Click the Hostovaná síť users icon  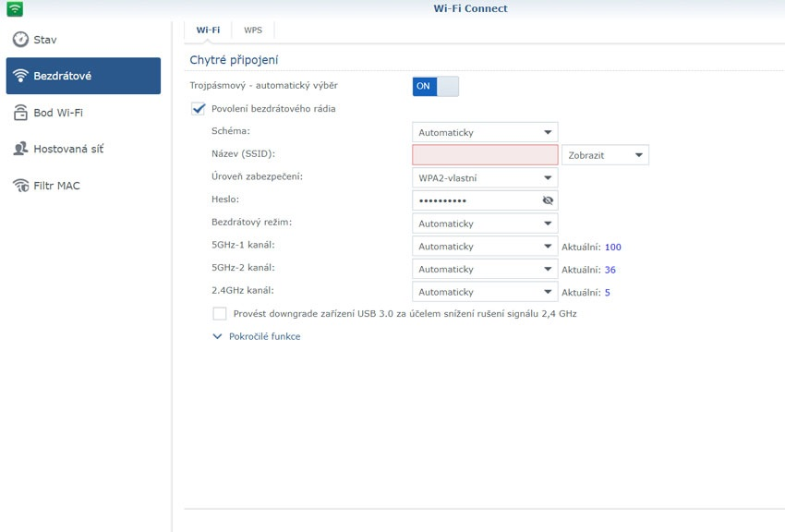tap(20, 149)
